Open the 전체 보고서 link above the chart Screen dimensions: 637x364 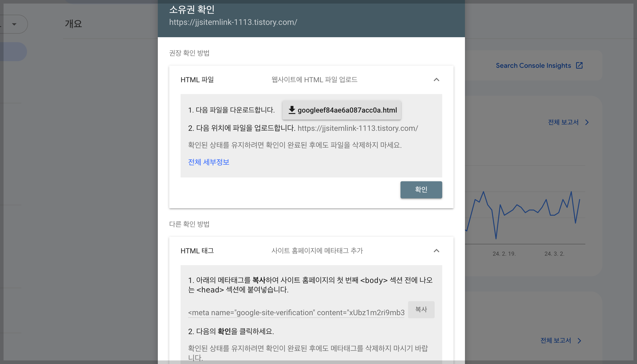pos(563,122)
